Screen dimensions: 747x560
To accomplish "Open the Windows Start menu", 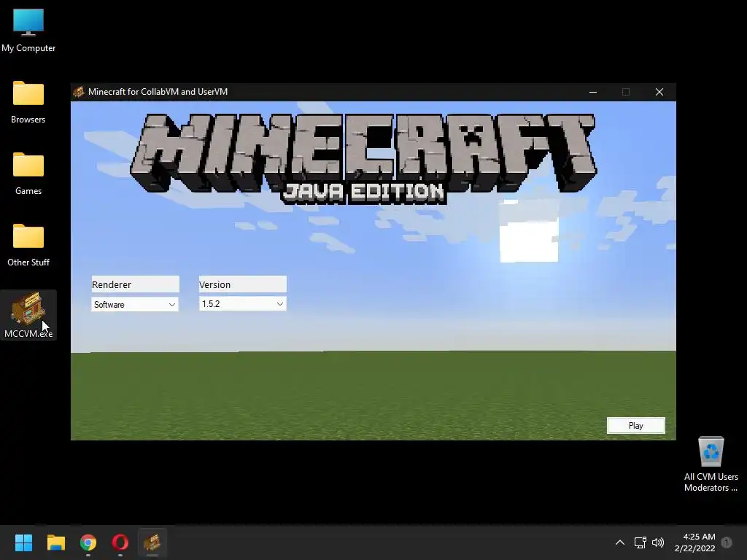I will (23, 542).
